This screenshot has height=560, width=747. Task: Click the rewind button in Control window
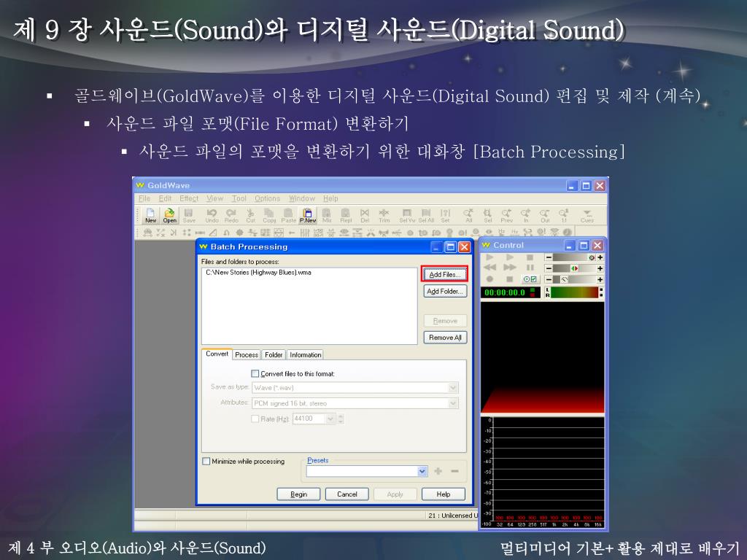489,268
